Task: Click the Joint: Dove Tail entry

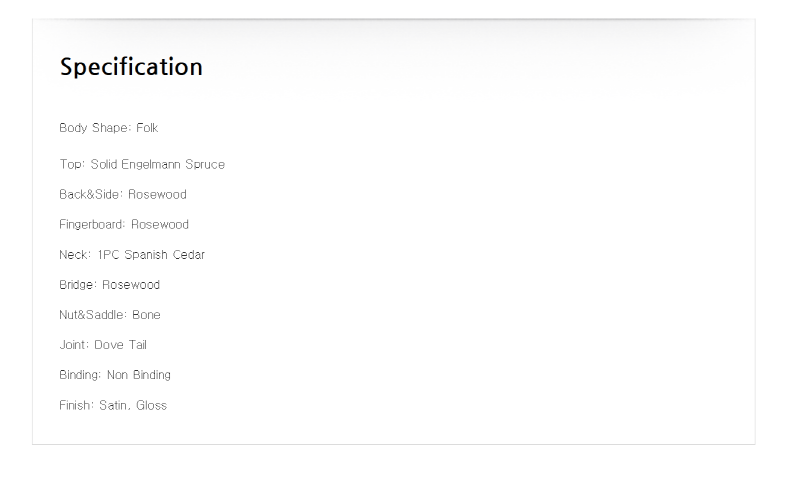Action: [103, 345]
